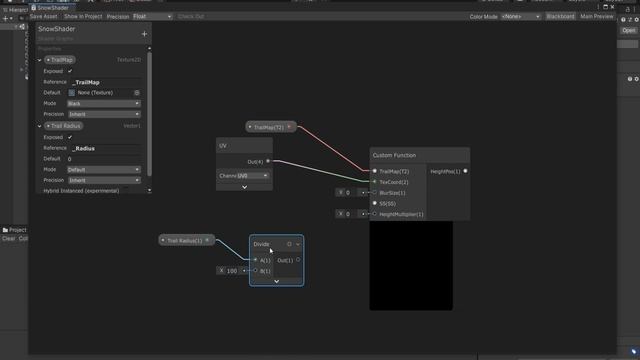The image size is (640, 360).
Task: Switch to the Hierarchy tab
Action: (x=15, y=9)
